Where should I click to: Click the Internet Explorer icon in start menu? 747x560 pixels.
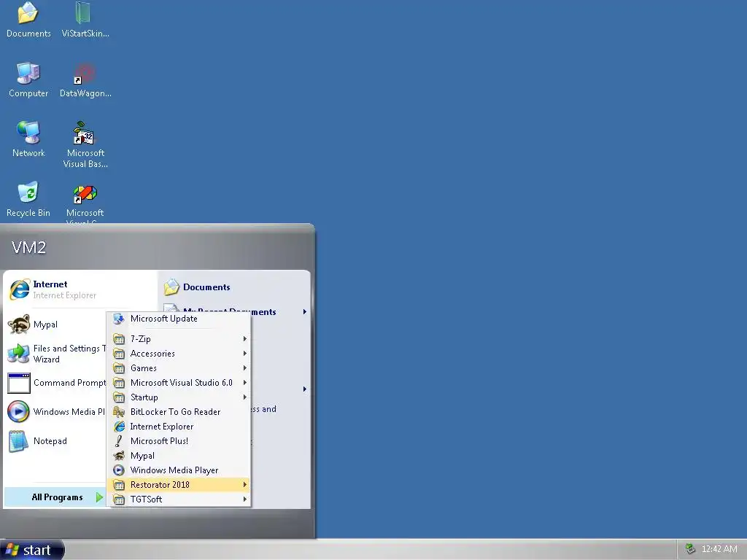(20, 289)
